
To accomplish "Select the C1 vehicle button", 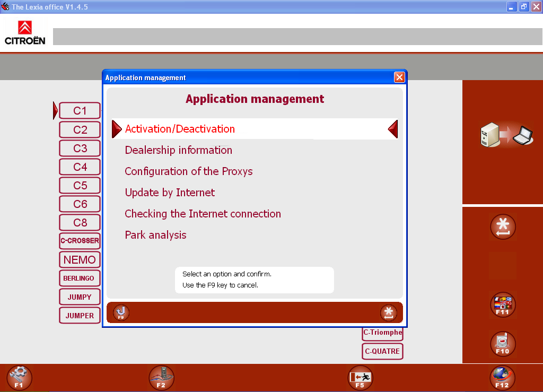I will (x=80, y=111).
